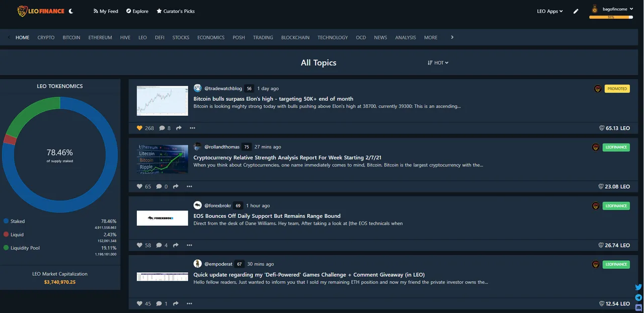Open more options on Bitcoin bulls post
The width and height of the screenshot is (644, 313).
pyautogui.click(x=192, y=128)
